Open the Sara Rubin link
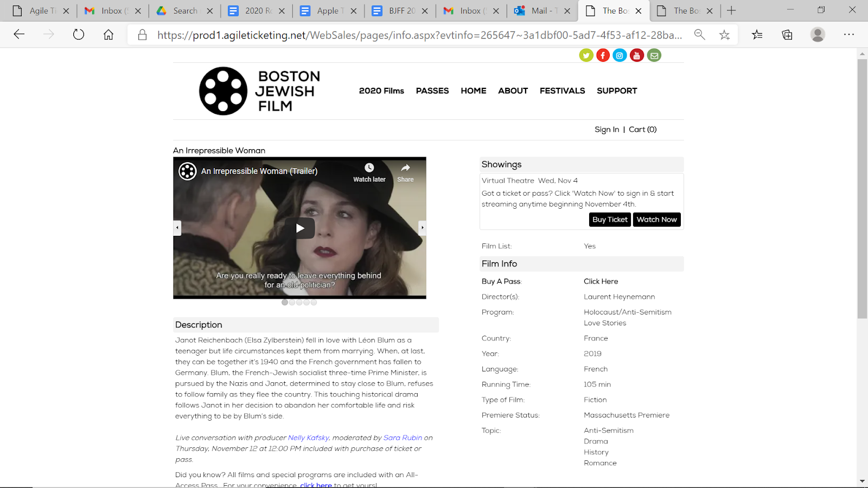 coord(403,438)
